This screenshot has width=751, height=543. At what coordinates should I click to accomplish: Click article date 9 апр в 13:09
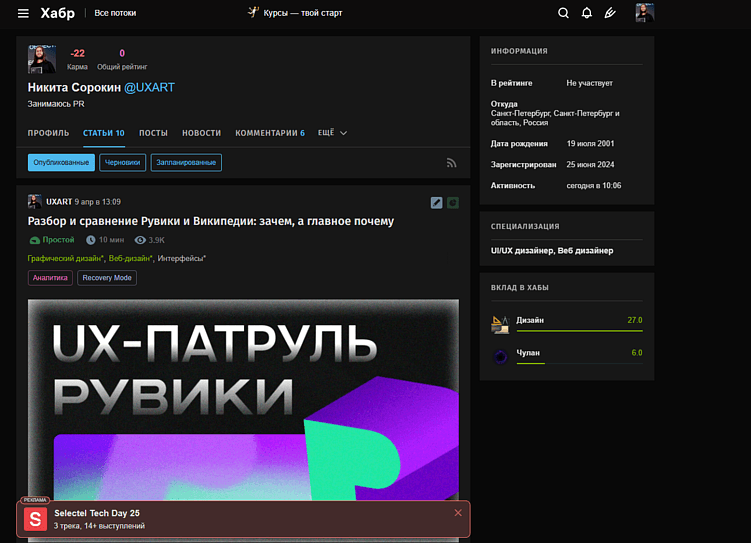(98, 202)
